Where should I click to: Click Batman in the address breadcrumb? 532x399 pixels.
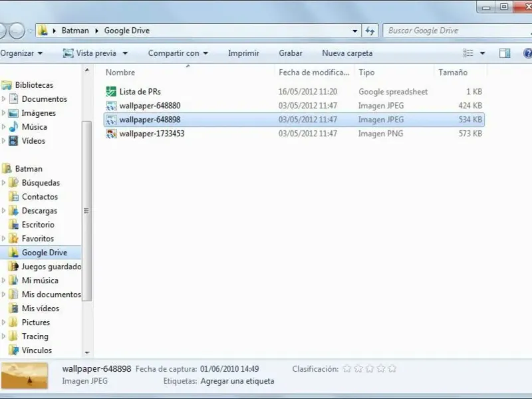coord(75,31)
